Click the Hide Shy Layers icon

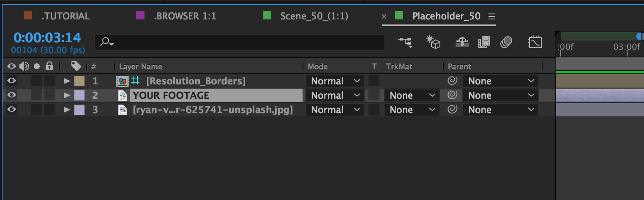tap(462, 42)
